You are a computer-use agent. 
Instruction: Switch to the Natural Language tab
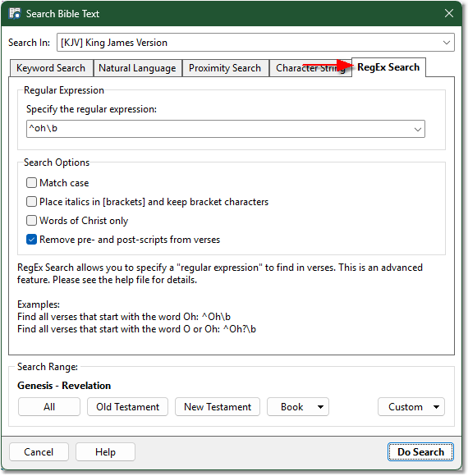tap(137, 68)
